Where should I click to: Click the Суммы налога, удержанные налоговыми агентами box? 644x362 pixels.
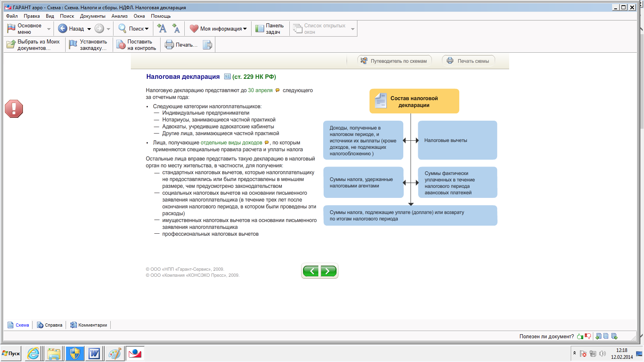coord(363,182)
